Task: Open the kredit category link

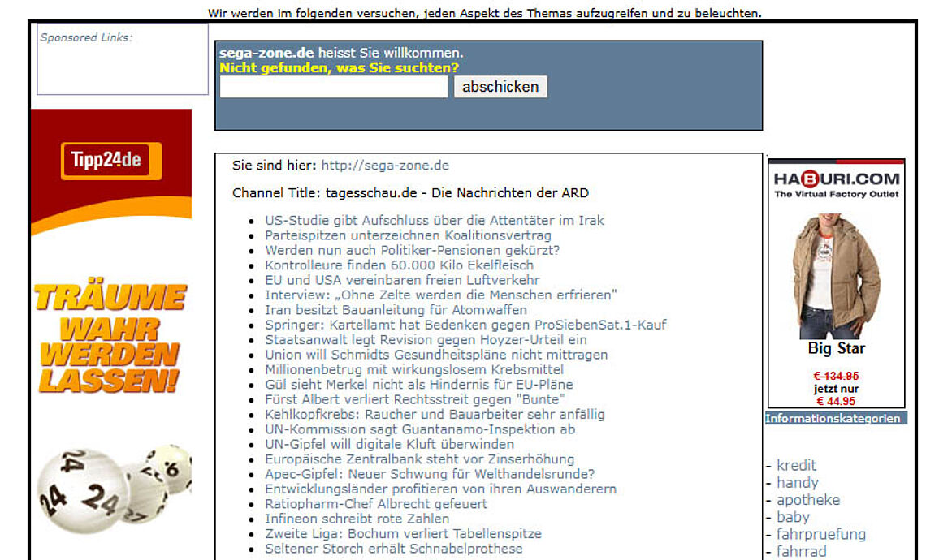Action: (x=796, y=465)
